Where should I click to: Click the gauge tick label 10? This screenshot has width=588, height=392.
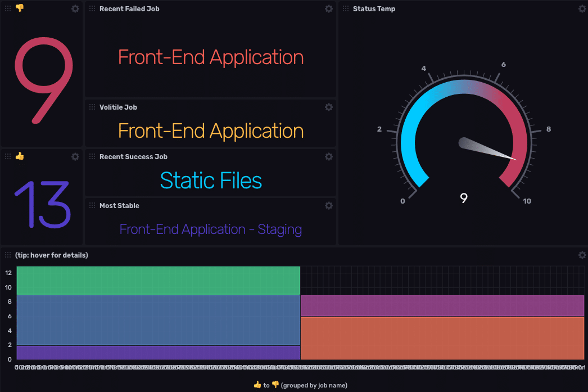click(x=527, y=201)
